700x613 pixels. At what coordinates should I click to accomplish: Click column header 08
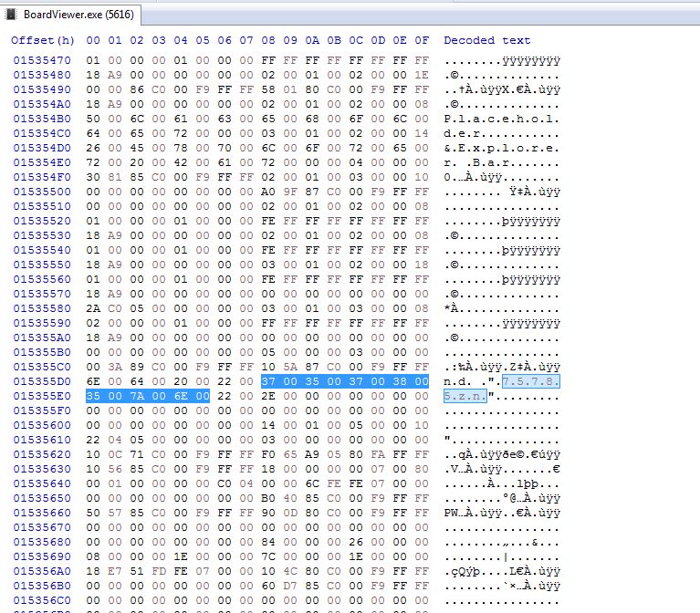point(268,40)
